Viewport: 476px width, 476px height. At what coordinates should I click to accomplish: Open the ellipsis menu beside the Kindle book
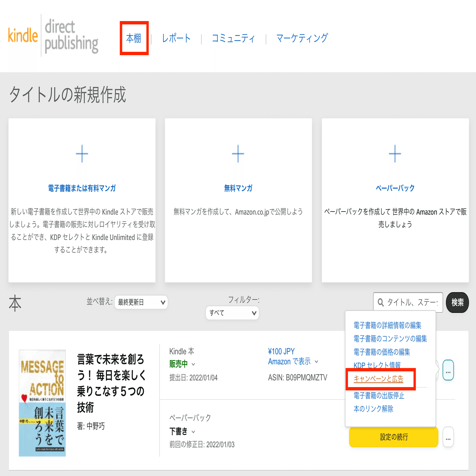448,370
